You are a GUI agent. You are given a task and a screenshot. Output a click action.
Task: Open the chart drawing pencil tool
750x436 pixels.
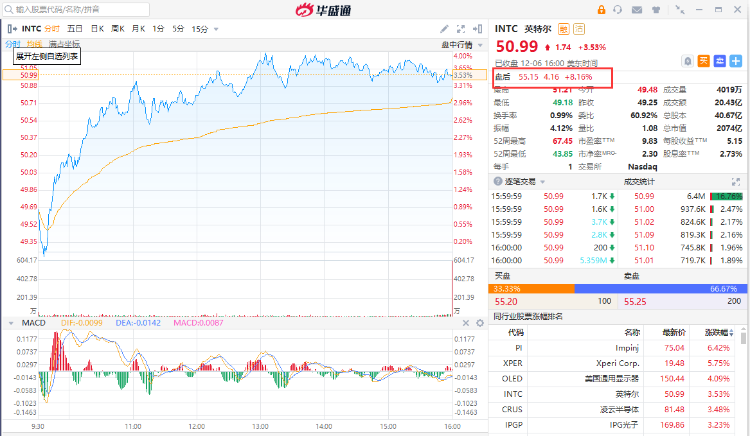[x=444, y=29]
